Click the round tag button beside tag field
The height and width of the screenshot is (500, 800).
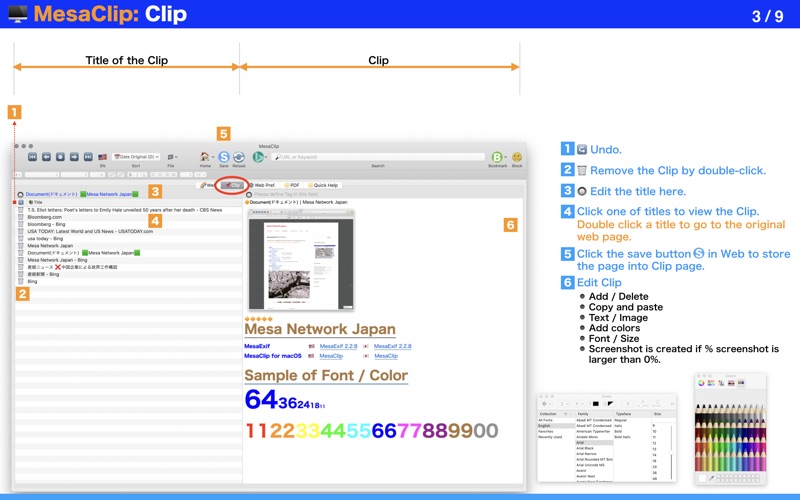249,194
